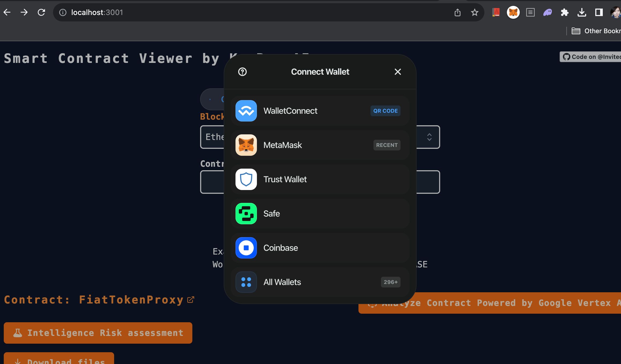The image size is (621, 364).
Task: Select the Safe wallet icon
Action: 246,213
